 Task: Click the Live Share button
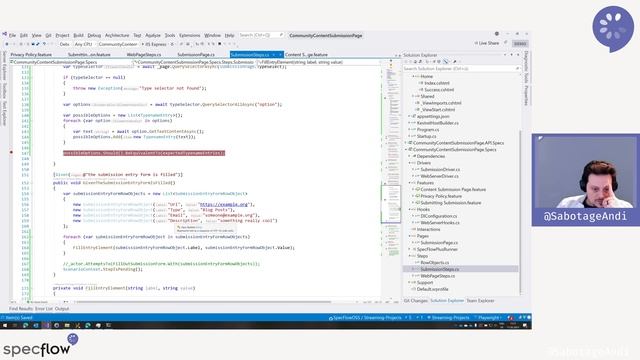click(x=487, y=43)
